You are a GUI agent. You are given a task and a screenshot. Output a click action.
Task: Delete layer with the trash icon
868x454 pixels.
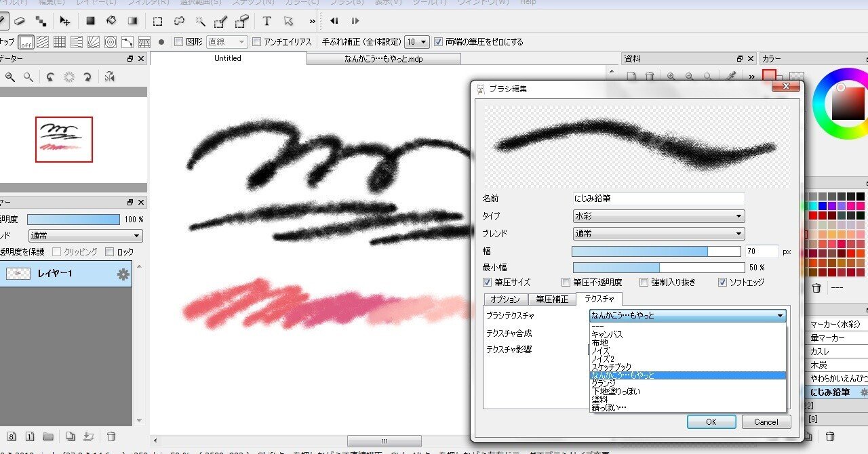click(x=111, y=436)
